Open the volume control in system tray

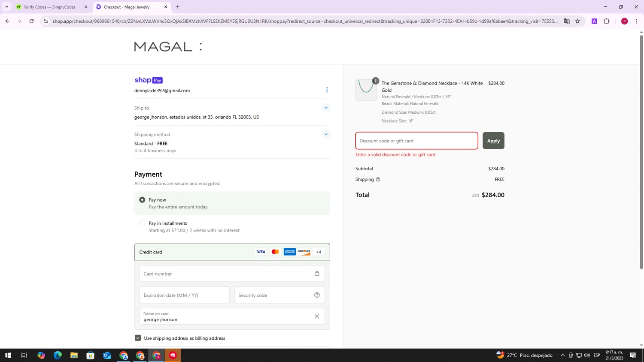pyautogui.click(x=587, y=355)
